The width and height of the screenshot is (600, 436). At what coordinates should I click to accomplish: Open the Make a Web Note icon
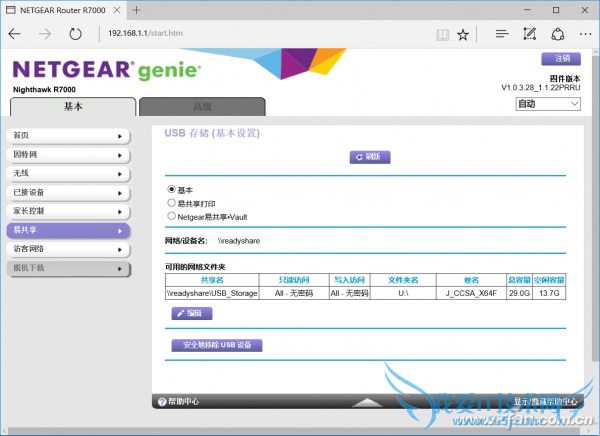(530, 34)
